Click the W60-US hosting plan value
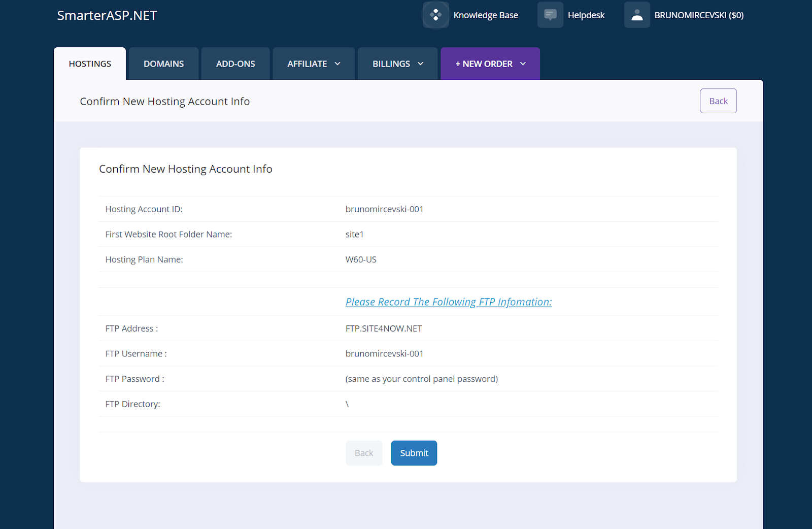The image size is (812, 529). 361,259
